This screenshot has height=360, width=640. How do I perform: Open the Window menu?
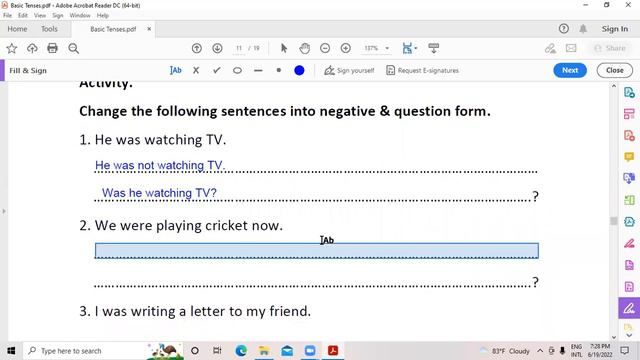click(x=80, y=16)
